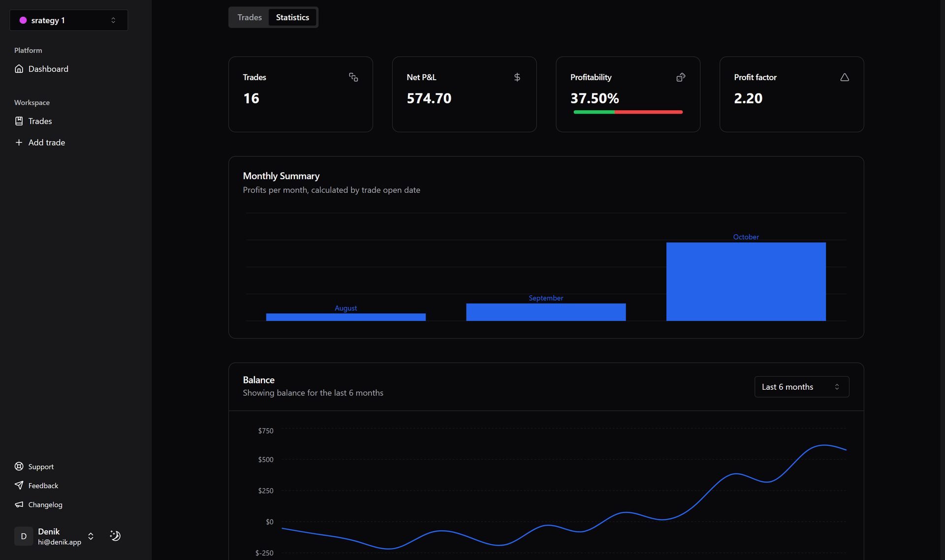Click the dollar icon on Net P&L card
945x560 pixels.
(517, 77)
